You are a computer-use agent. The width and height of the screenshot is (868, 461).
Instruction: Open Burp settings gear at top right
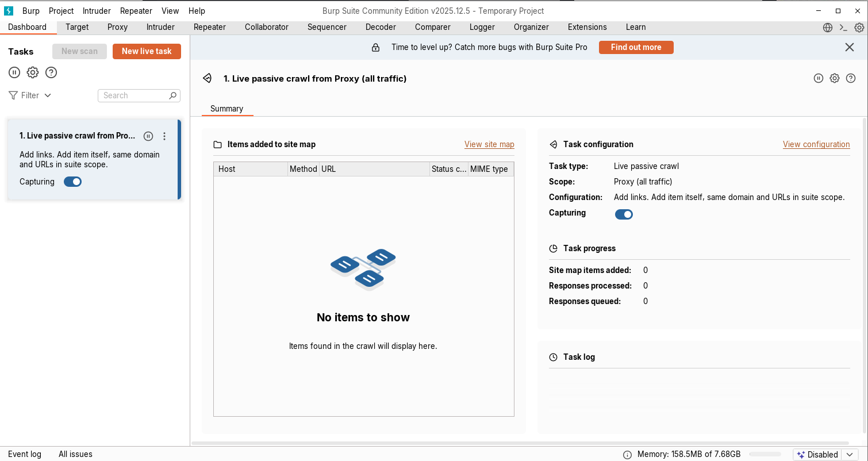(859, 28)
